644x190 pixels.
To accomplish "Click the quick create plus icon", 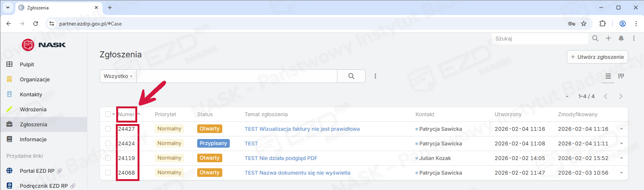I will [608, 38].
